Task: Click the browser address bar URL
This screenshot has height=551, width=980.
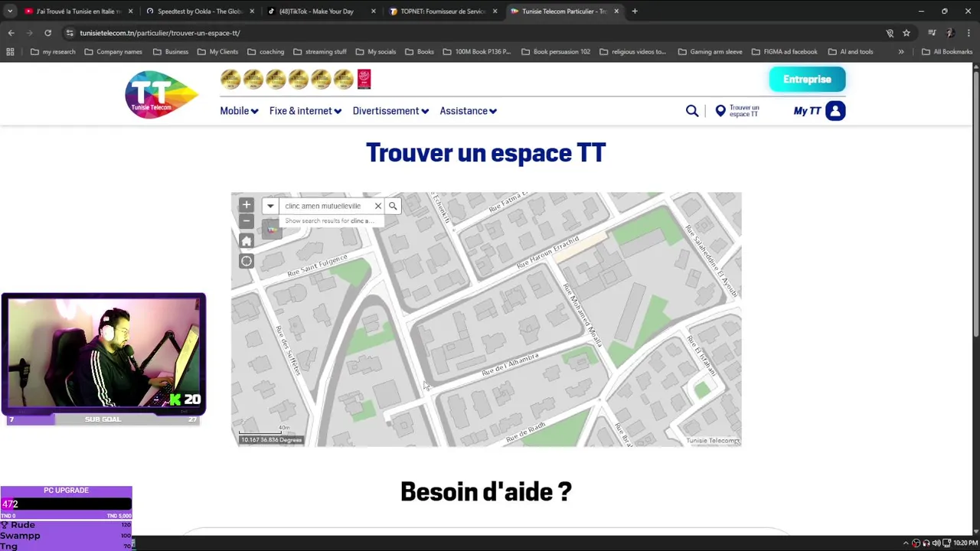Action: (x=160, y=33)
